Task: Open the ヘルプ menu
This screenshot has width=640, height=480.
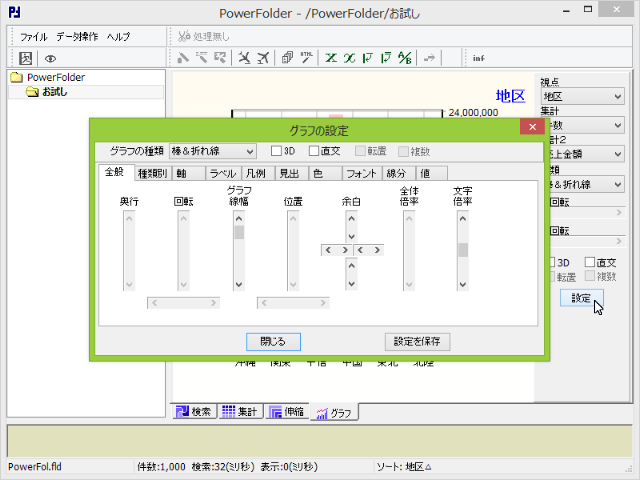Action: (118, 37)
